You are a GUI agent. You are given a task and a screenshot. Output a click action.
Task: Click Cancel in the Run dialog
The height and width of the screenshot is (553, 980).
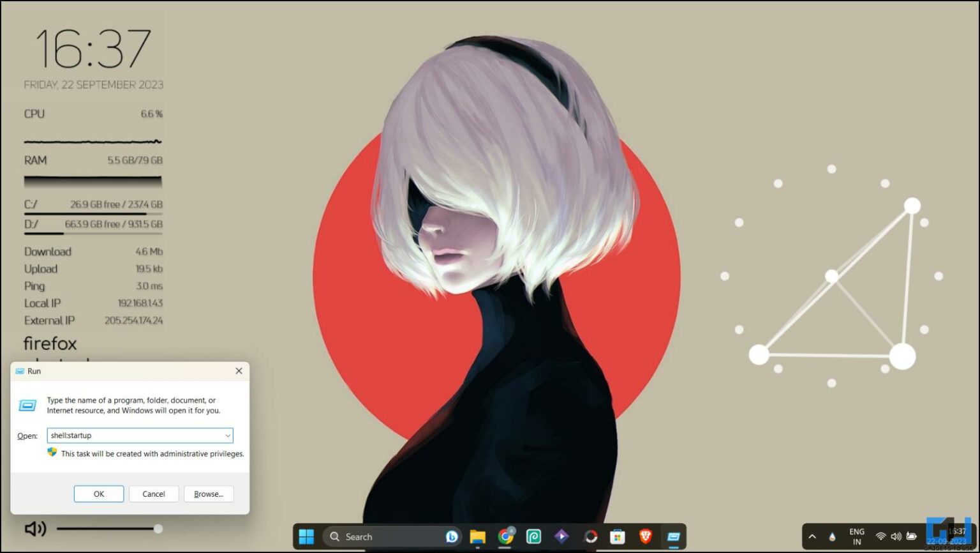coord(153,494)
